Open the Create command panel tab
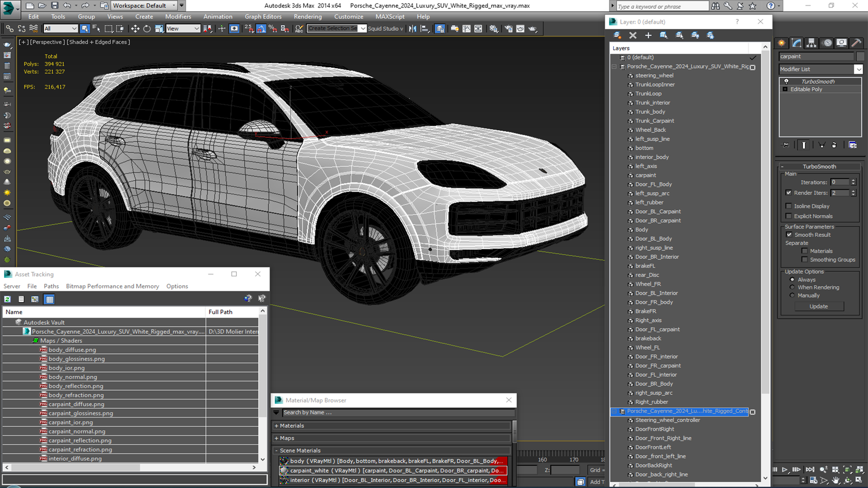 point(782,43)
